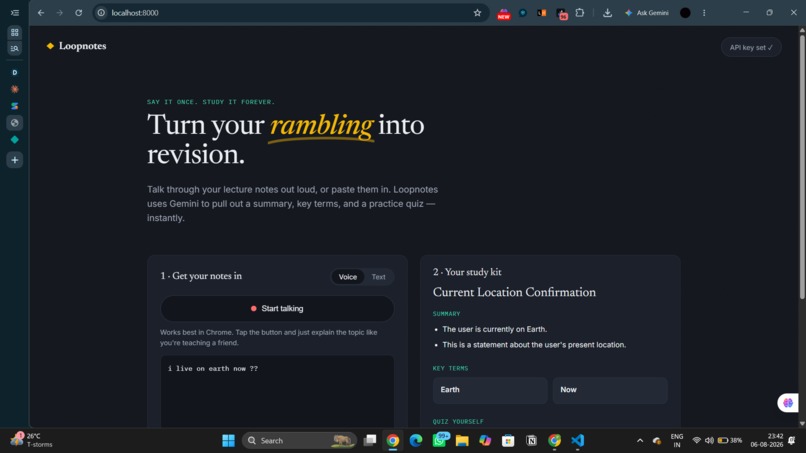The image size is (806, 453).
Task: Reload the localhost page
Action: [x=79, y=13]
